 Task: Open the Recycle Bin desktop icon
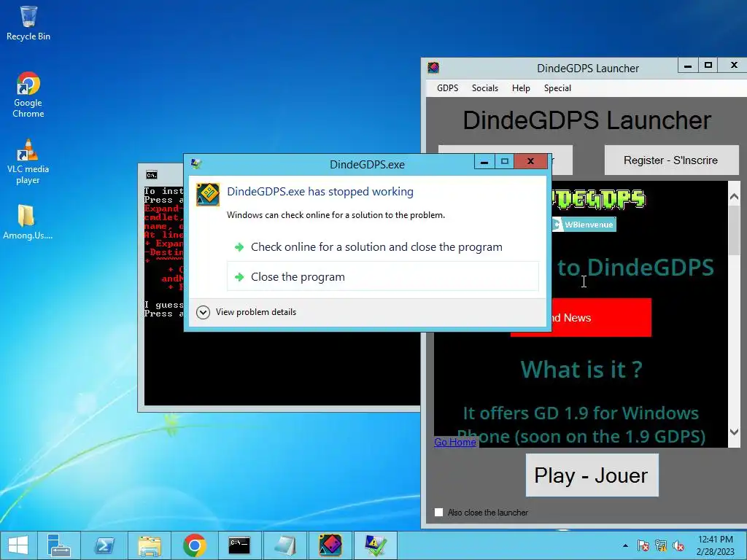point(28,23)
